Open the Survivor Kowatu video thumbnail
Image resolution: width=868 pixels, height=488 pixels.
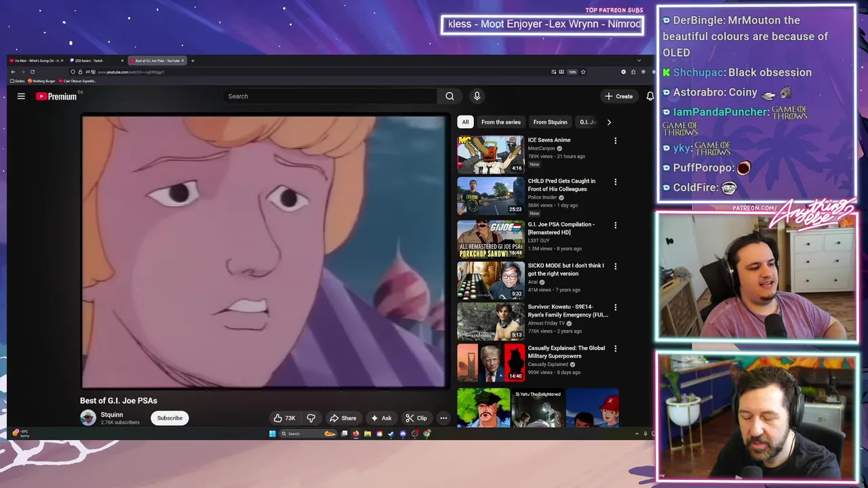click(x=490, y=321)
